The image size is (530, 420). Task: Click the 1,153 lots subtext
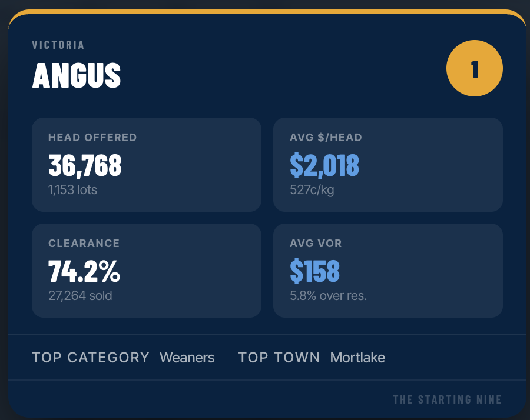click(x=72, y=190)
